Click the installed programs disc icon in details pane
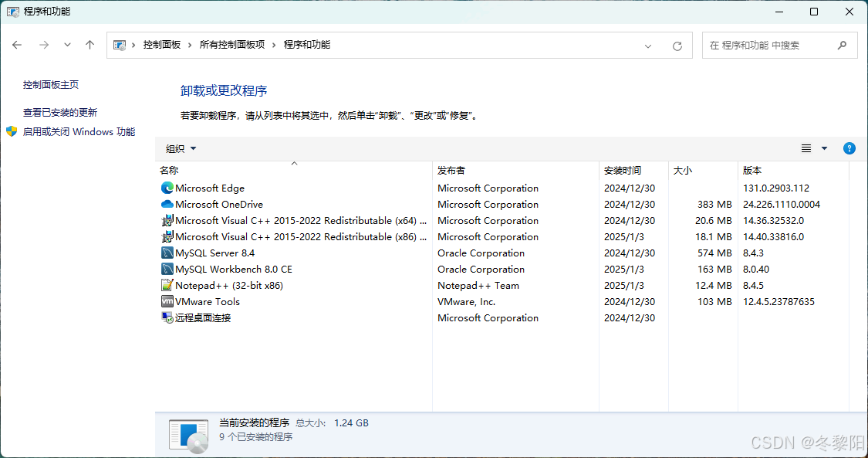The width and height of the screenshot is (868, 458). coord(189,436)
